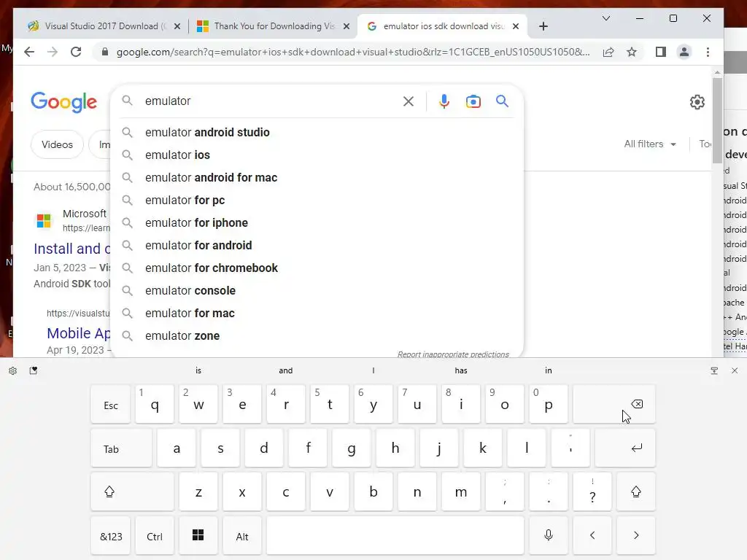The image size is (747, 560).
Task: Tap the letter q key
Action: 155,404
